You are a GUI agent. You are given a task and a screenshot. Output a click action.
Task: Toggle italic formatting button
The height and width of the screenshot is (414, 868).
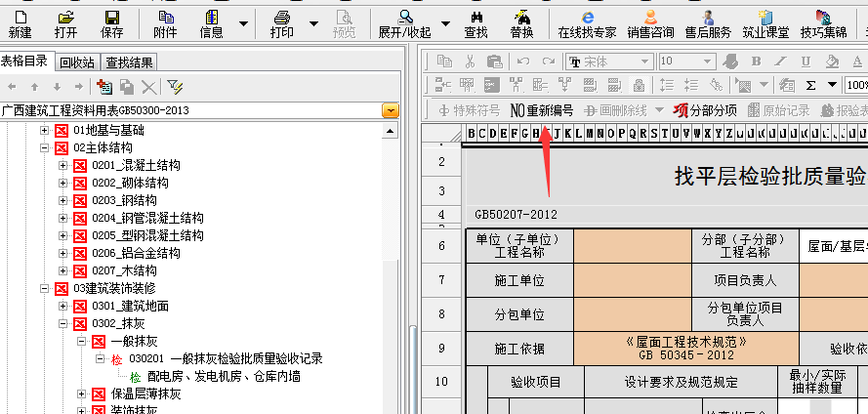780,62
